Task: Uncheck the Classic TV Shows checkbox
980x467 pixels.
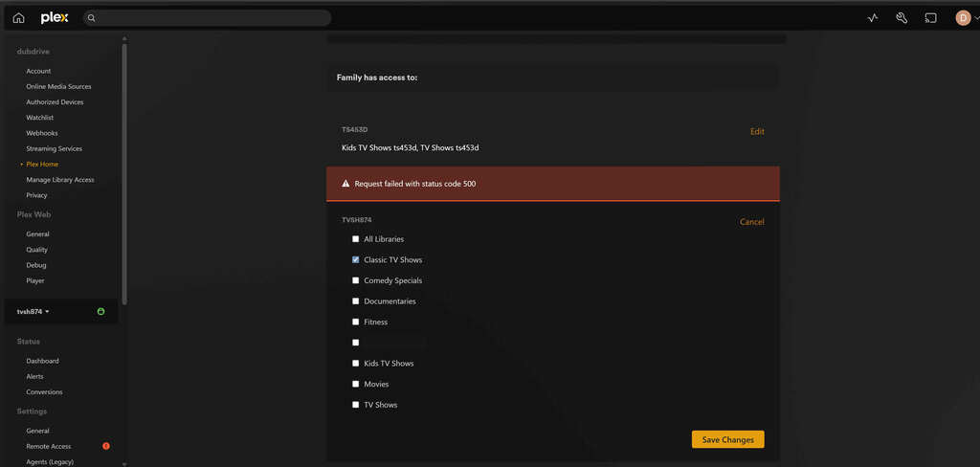Action: [x=356, y=259]
